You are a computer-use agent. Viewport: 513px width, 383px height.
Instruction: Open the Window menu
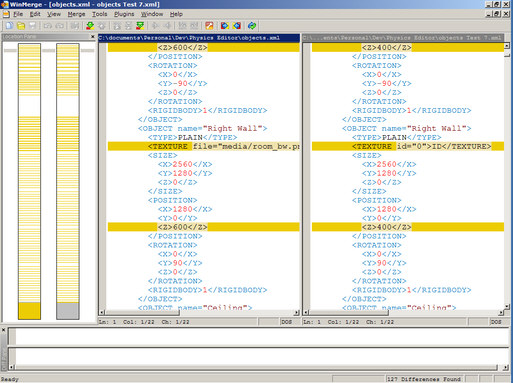tap(152, 14)
